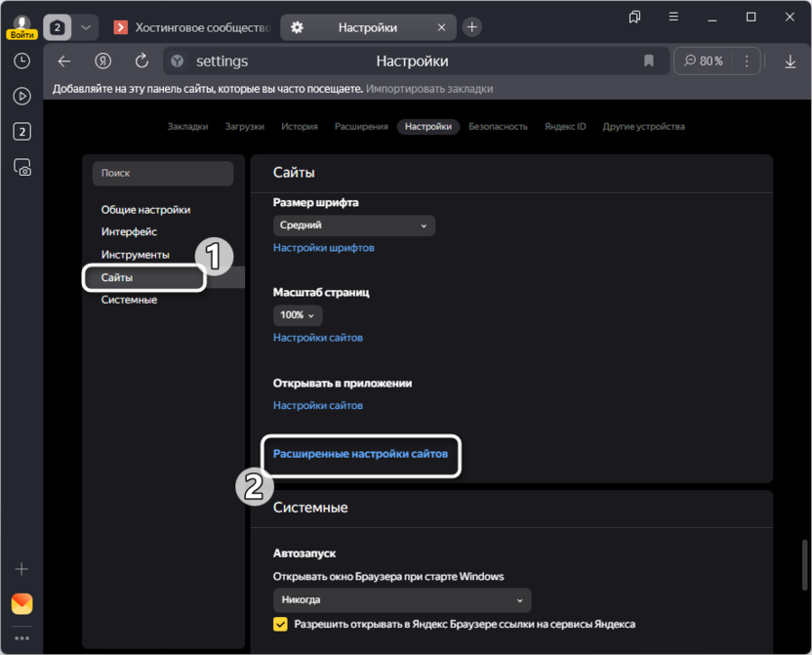Reload the page with refresh icon
Screen dimensions: 812x655
pyautogui.click(x=142, y=61)
